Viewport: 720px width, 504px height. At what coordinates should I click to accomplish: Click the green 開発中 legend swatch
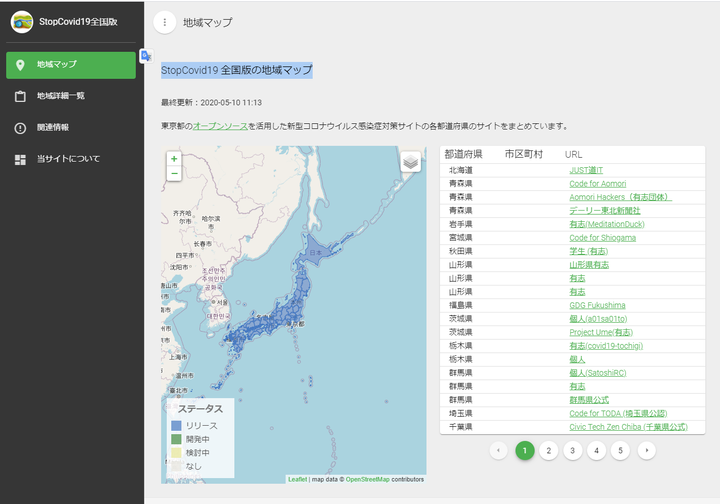(176, 439)
